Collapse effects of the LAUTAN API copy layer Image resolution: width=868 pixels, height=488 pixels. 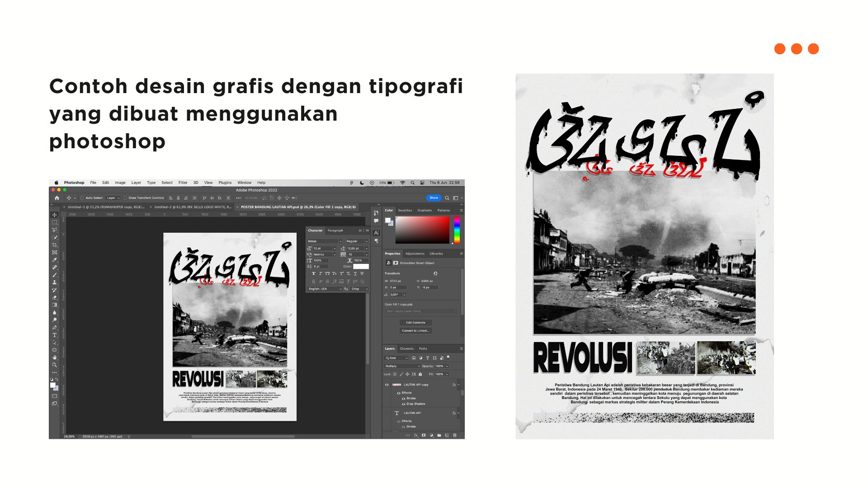click(458, 385)
